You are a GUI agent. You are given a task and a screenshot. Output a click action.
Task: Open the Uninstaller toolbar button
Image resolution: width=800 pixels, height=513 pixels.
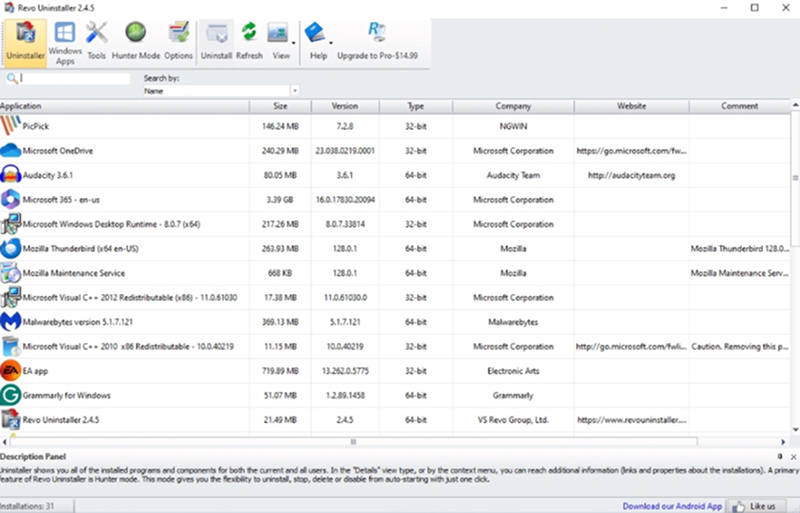26,43
